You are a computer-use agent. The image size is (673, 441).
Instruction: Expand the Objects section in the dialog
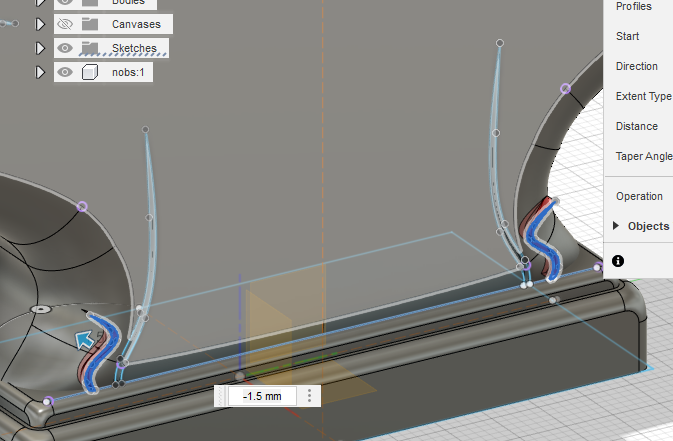(x=616, y=225)
